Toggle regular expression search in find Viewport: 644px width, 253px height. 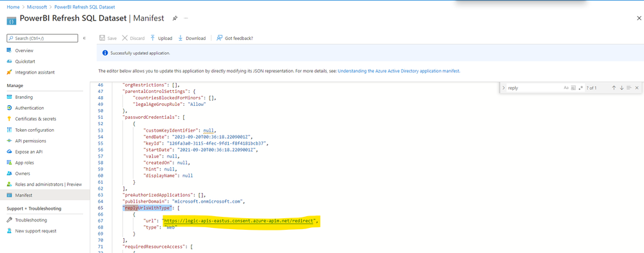pyautogui.click(x=581, y=88)
